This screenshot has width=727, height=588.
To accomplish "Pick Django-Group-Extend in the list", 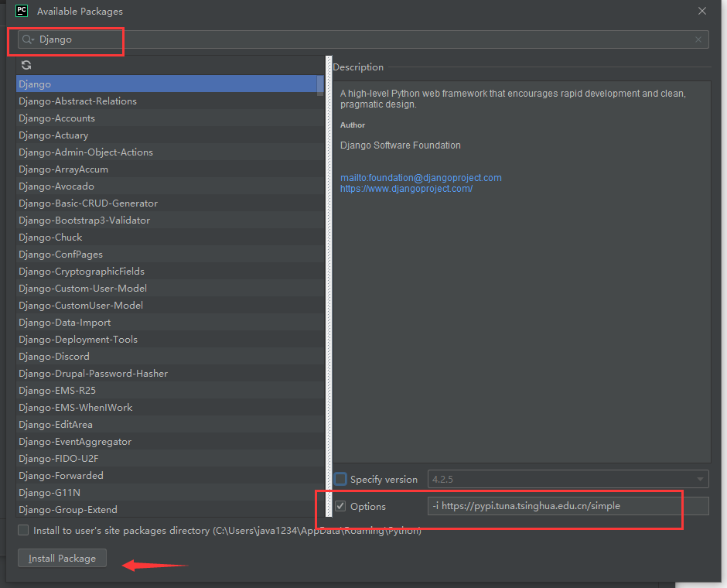I will (68, 510).
